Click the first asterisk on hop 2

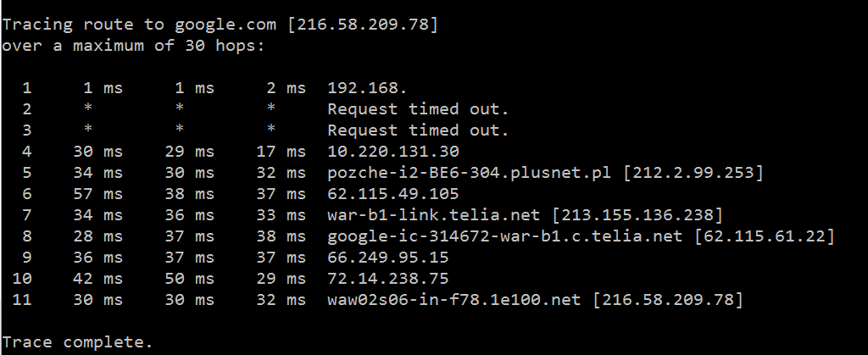(87, 110)
